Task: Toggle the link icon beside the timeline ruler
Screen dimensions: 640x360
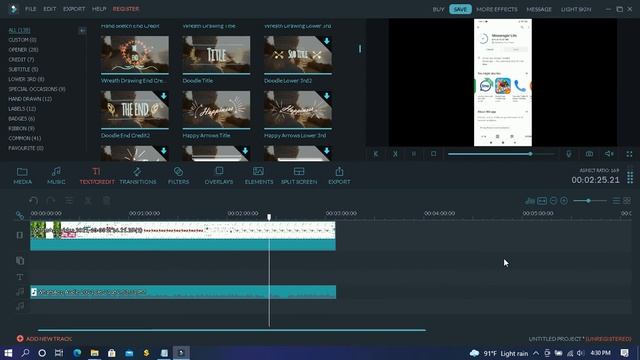Action: (x=20, y=215)
